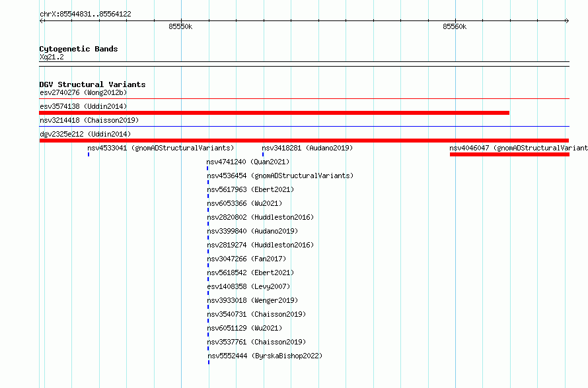
Task: Click nsv6051129 (Wu2021) label
Action: click(x=244, y=328)
